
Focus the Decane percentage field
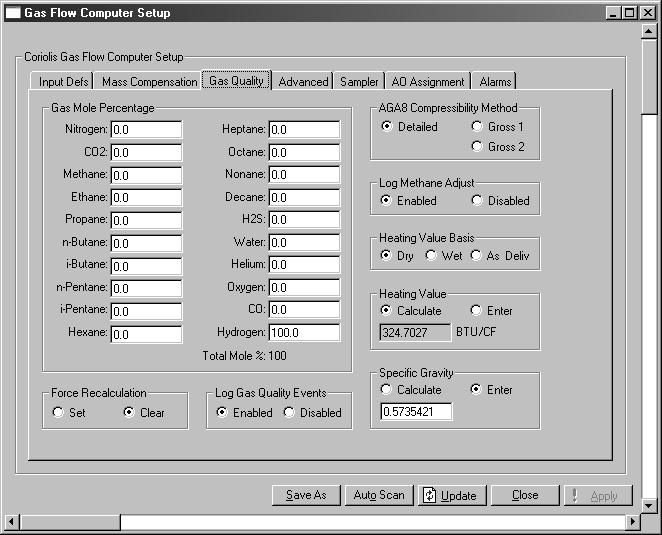(304, 197)
